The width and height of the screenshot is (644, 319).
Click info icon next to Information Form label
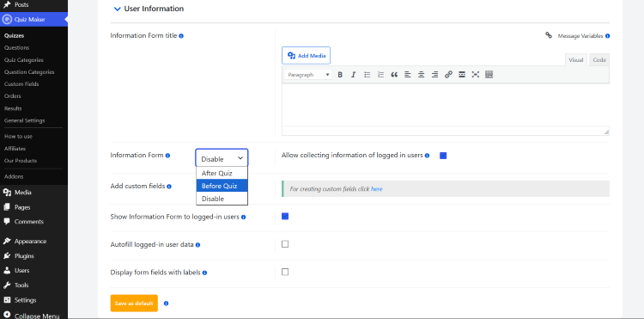coord(167,156)
